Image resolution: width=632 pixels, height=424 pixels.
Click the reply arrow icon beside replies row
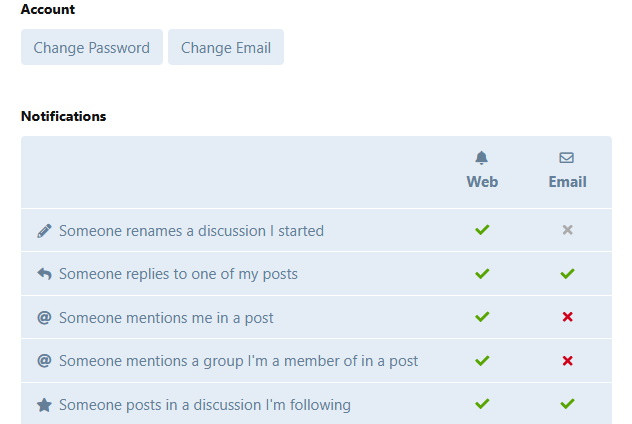[x=44, y=274]
